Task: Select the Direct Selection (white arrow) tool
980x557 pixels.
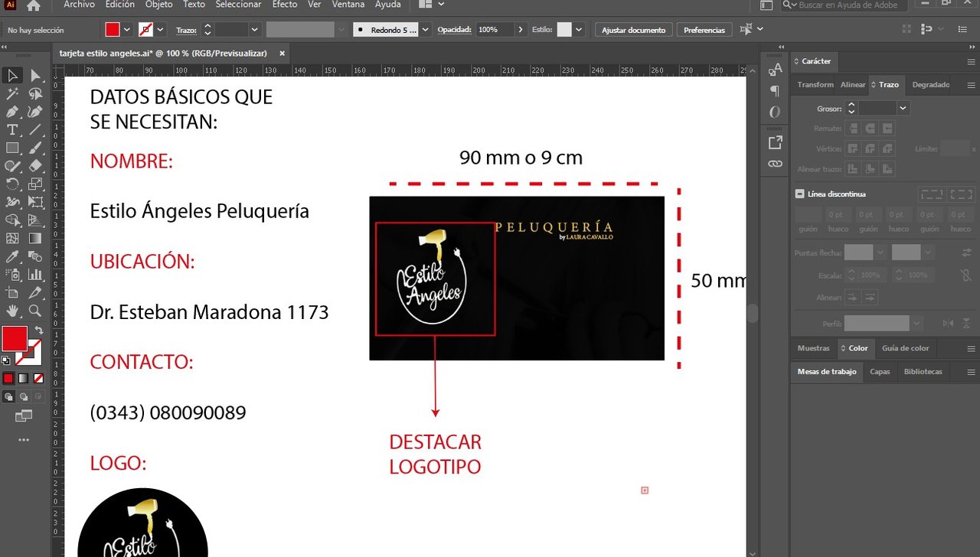Action: click(35, 75)
